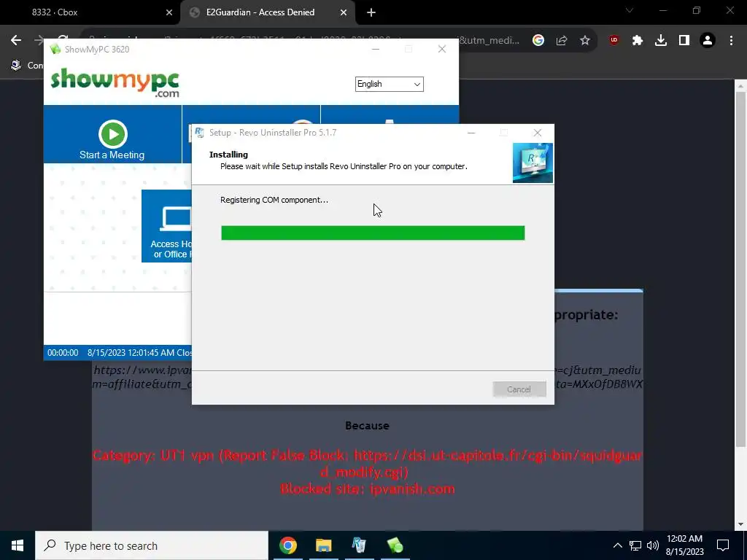The height and width of the screenshot is (560, 747).
Task: Toggle the Chrome side panel icon
Action: coord(684,41)
